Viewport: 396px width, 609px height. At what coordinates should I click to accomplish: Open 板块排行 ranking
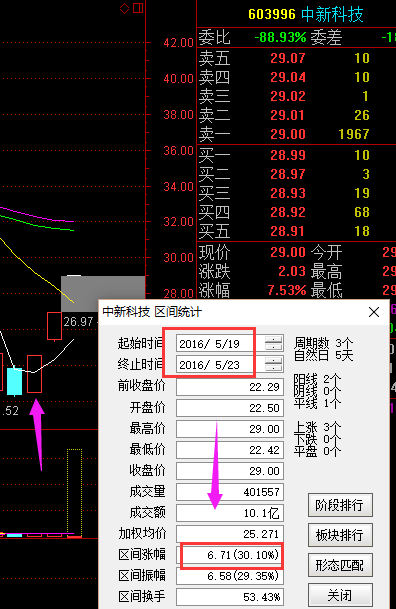point(340,535)
